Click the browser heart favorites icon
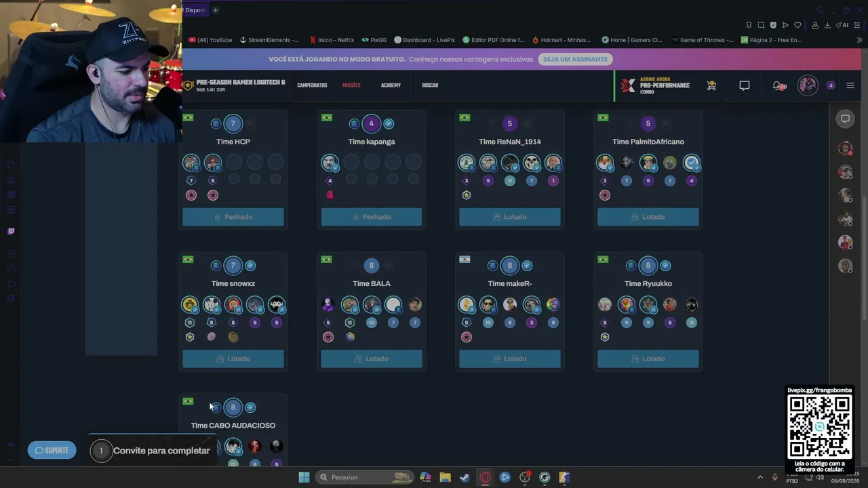Image resolution: width=868 pixels, height=488 pixels. tap(797, 25)
